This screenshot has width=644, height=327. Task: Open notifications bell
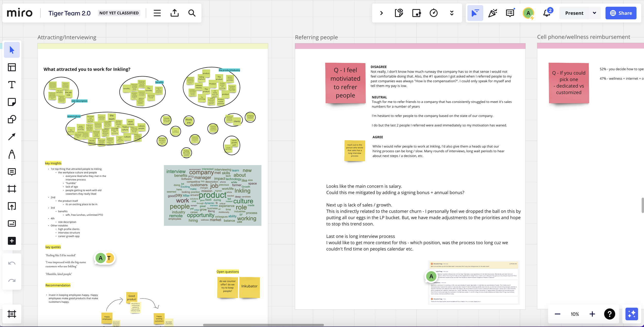point(547,13)
